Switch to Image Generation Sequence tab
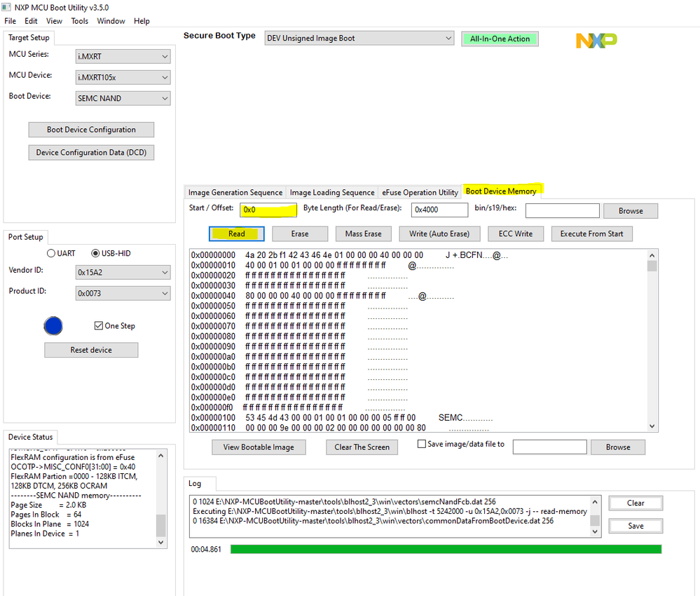 tap(235, 193)
